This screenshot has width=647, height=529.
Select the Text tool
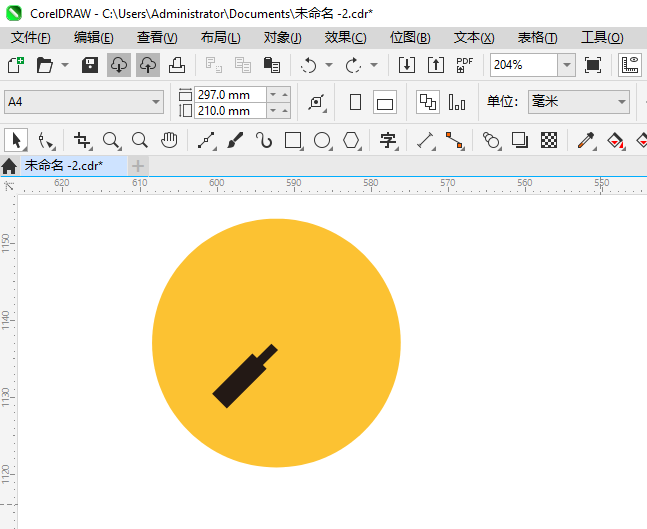[388, 140]
